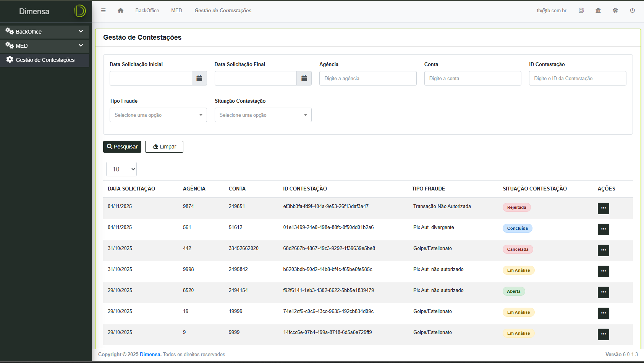Click the bank institution icon

click(x=598, y=11)
